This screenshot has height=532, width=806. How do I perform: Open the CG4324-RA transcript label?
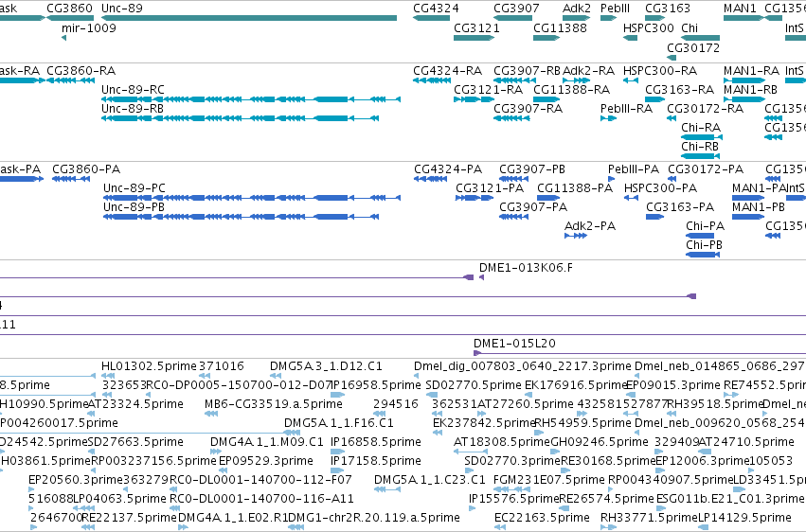pyautogui.click(x=447, y=70)
